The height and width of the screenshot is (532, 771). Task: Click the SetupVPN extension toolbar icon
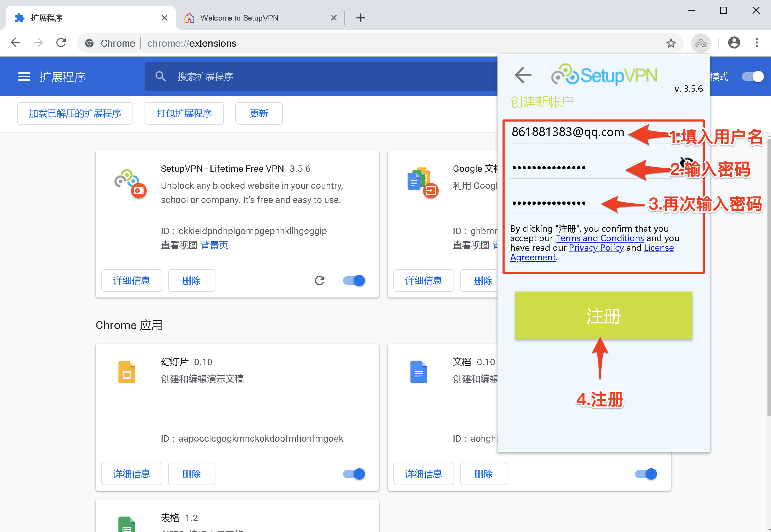700,43
